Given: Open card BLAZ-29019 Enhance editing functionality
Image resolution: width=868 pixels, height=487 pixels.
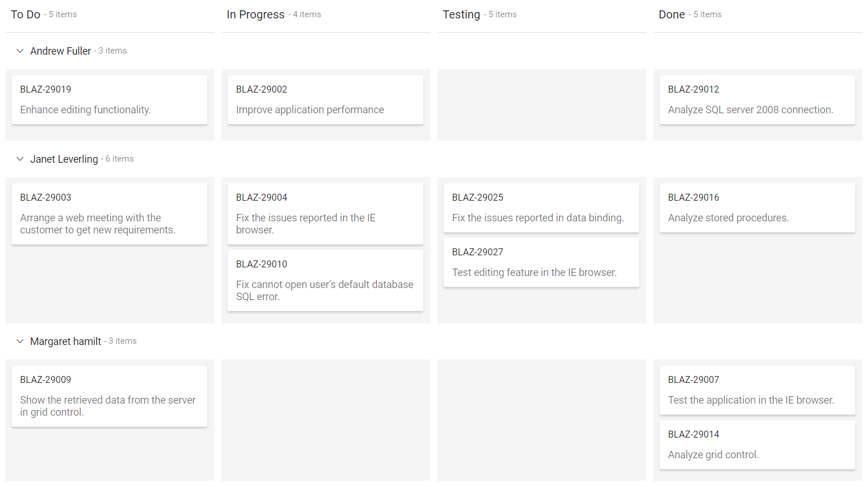Looking at the screenshot, I should point(109,100).
